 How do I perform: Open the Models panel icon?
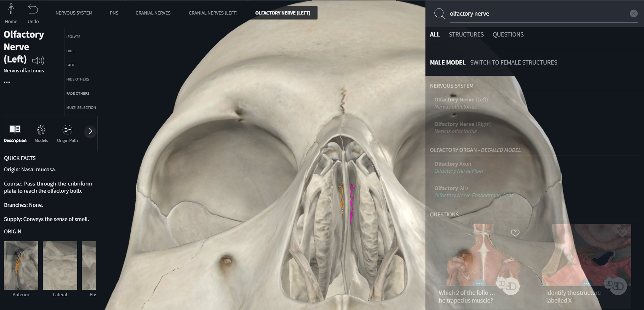point(41,130)
